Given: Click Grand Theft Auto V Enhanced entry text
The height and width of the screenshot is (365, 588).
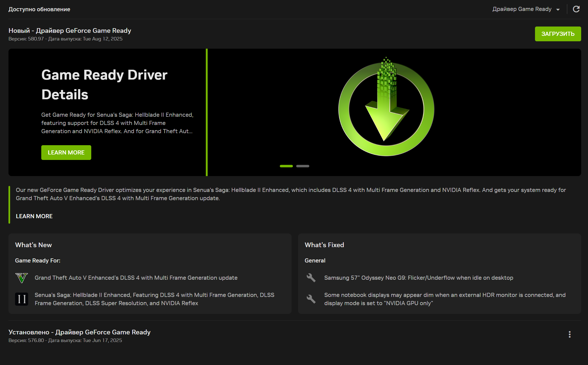Looking at the screenshot, I should 136,278.
